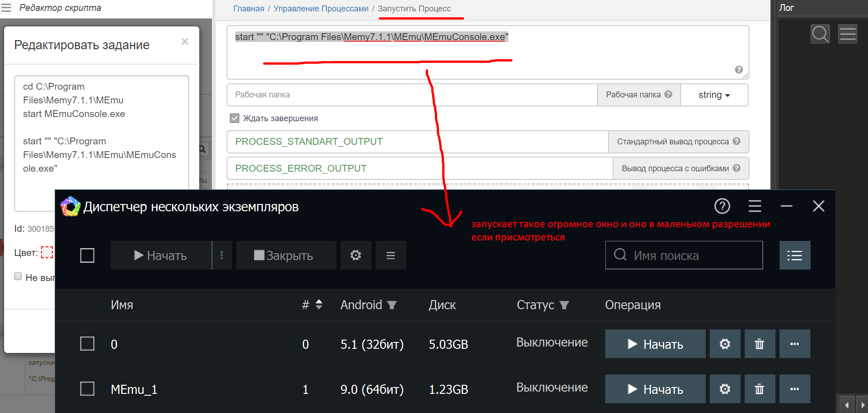Start instance 0 with Начать button

655,344
